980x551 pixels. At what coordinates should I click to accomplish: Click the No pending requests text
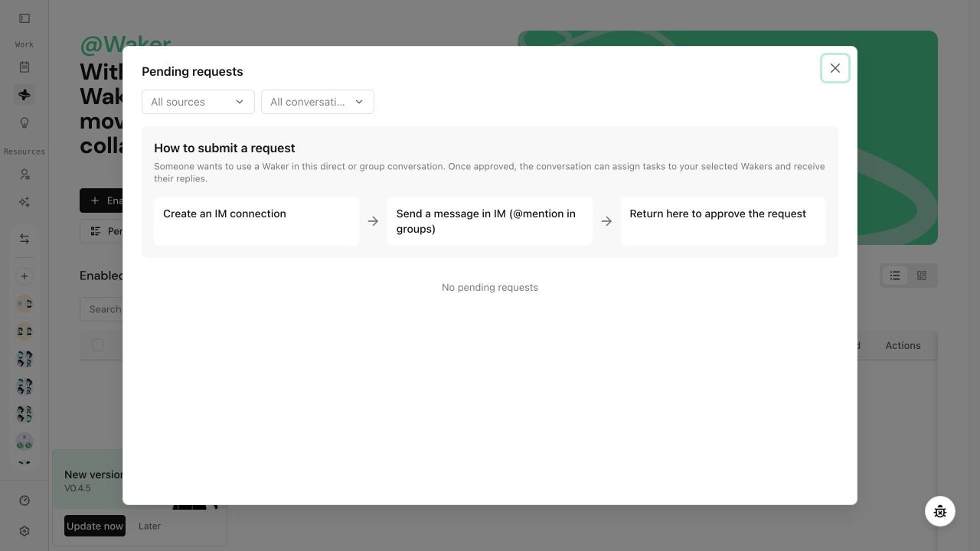point(490,287)
